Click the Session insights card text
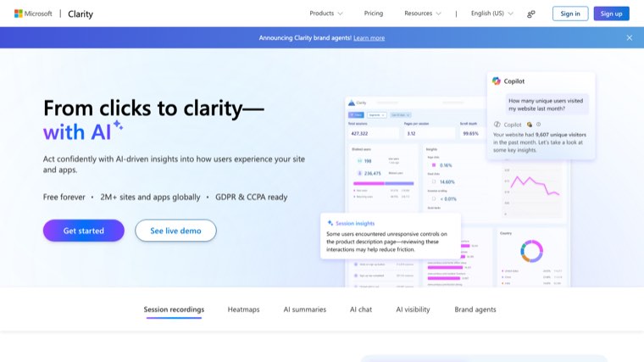This screenshot has width=644, height=362. (387, 242)
